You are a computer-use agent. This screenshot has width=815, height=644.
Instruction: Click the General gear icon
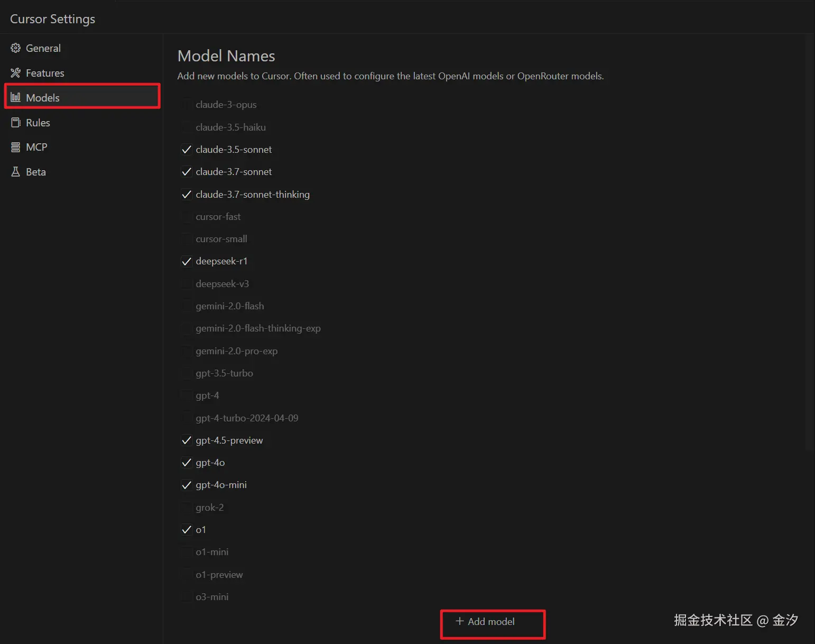pos(16,48)
